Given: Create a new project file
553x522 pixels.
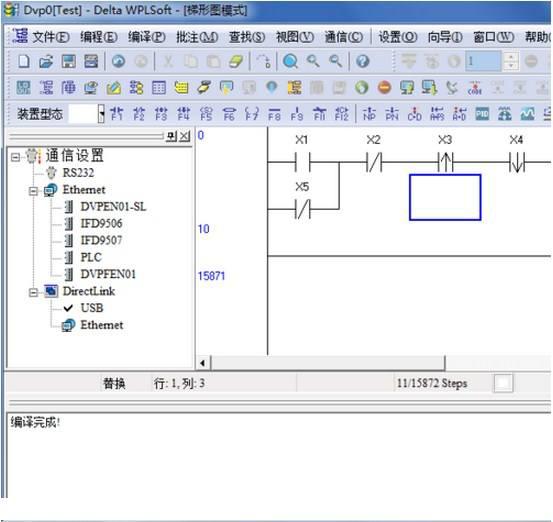Looking at the screenshot, I should (x=24, y=61).
